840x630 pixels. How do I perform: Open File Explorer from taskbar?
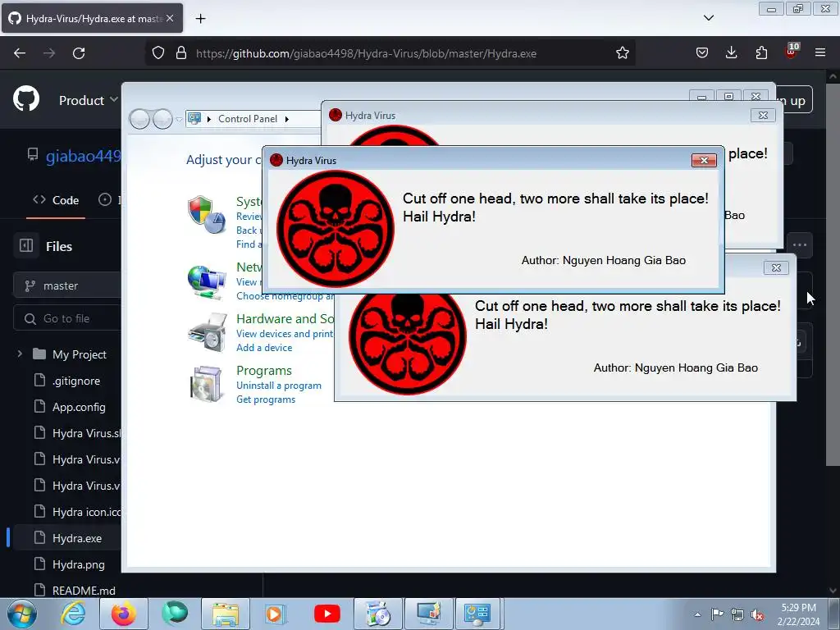pyautogui.click(x=226, y=614)
